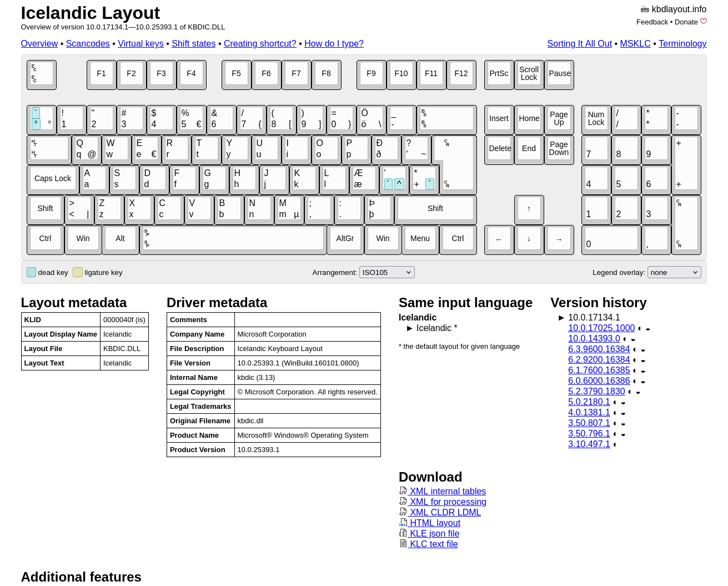The image size is (728, 586).
Task: Visit the Sorting It All Out link
Action: click(x=579, y=44)
